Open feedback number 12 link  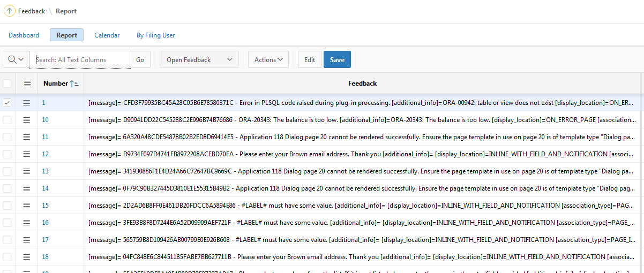pyautogui.click(x=46, y=154)
